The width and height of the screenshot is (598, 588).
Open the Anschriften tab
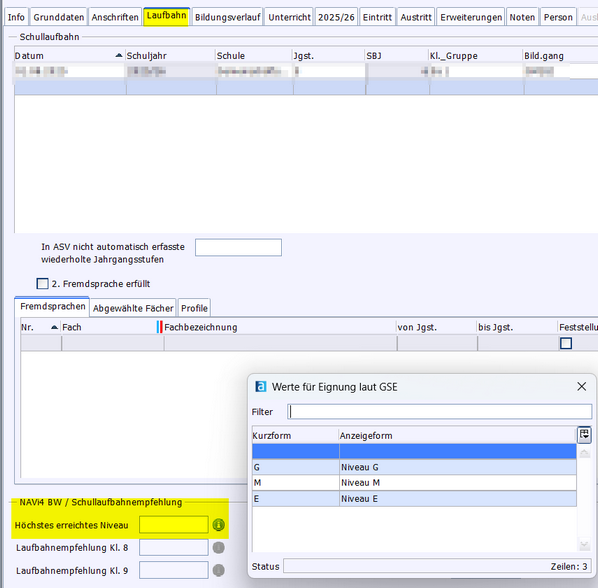[115, 18]
